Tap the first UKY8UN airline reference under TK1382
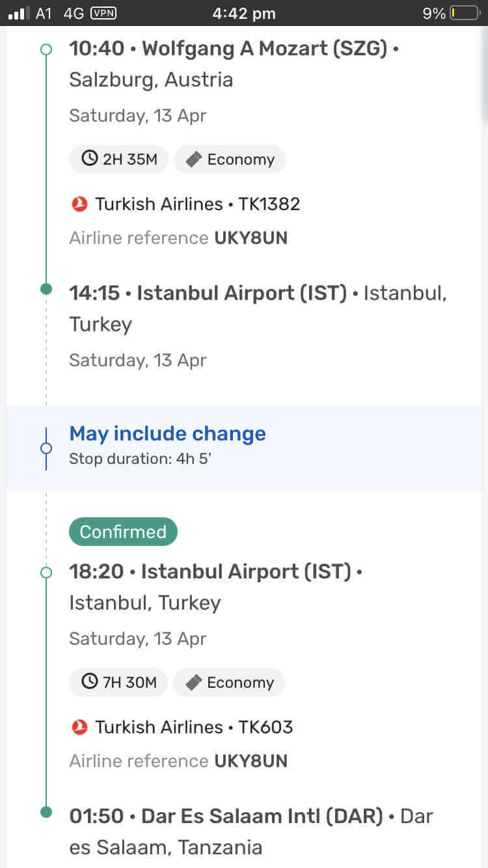The image size is (488, 868). (251, 238)
